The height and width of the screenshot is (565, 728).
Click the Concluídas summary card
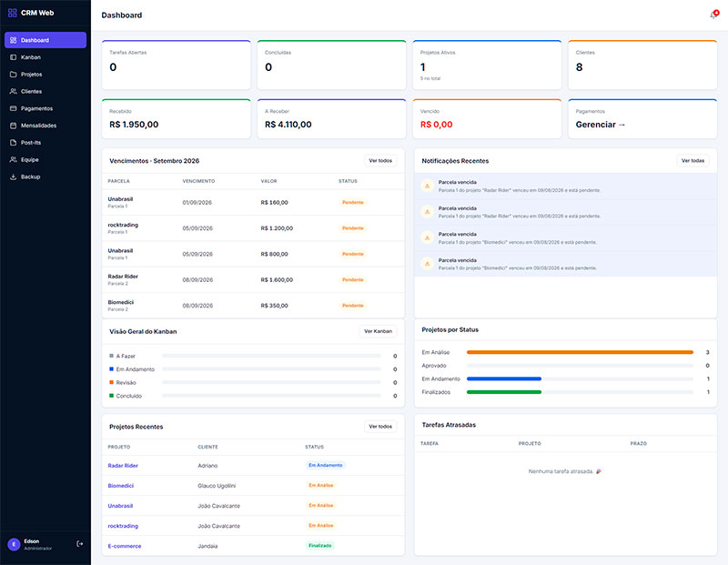coord(331,65)
